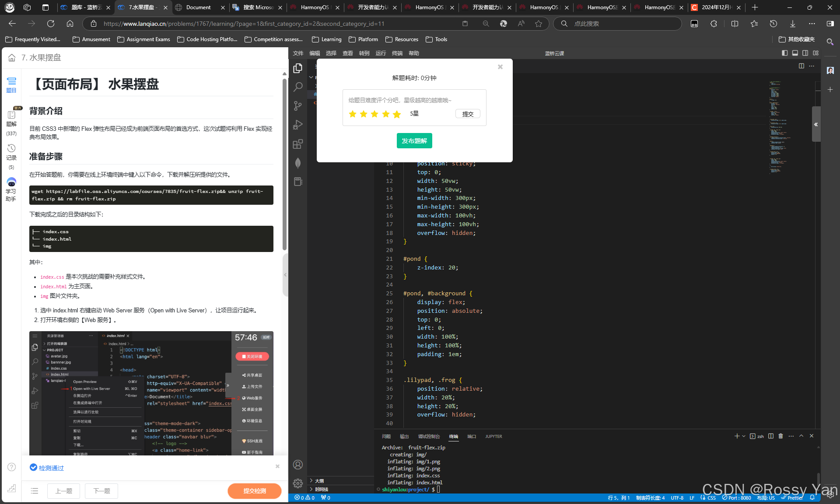The image size is (840, 504).
Task: Select the fifth difficulty star
Action: click(x=397, y=114)
